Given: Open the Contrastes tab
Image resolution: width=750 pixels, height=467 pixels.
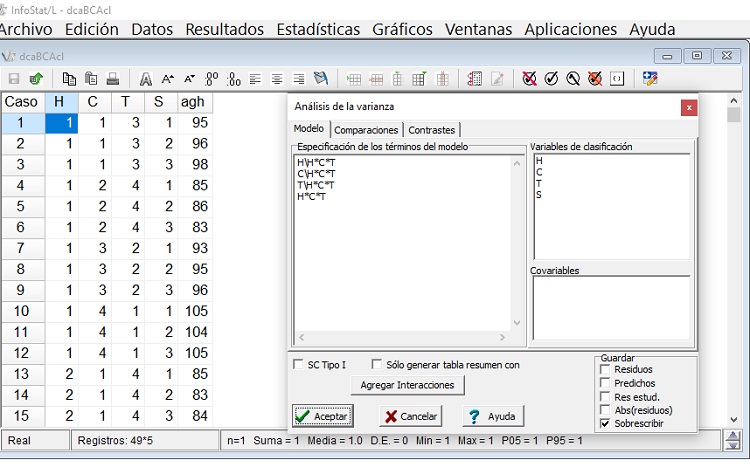Looking at the screenshot, I should pyautogui.click(x=431, y=130).
